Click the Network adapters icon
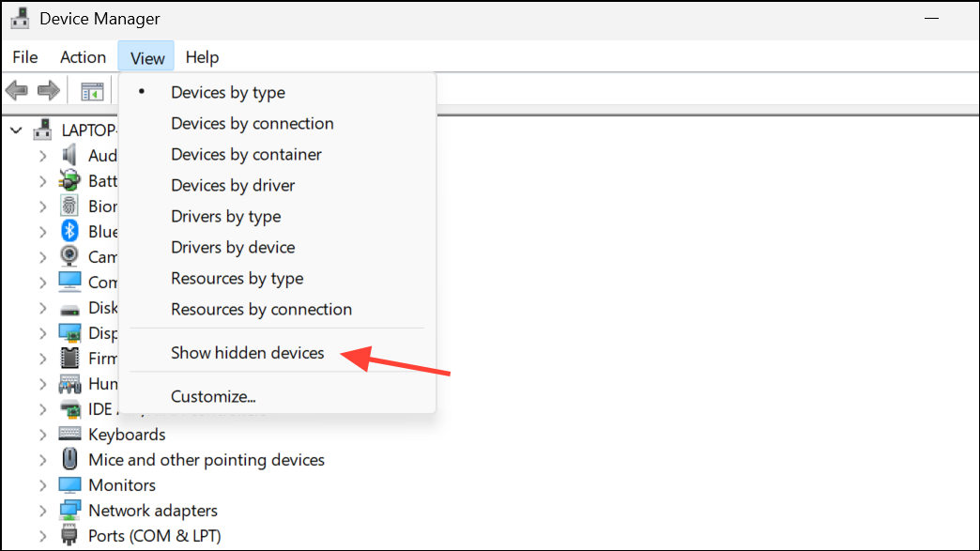 tap(69, 511)
